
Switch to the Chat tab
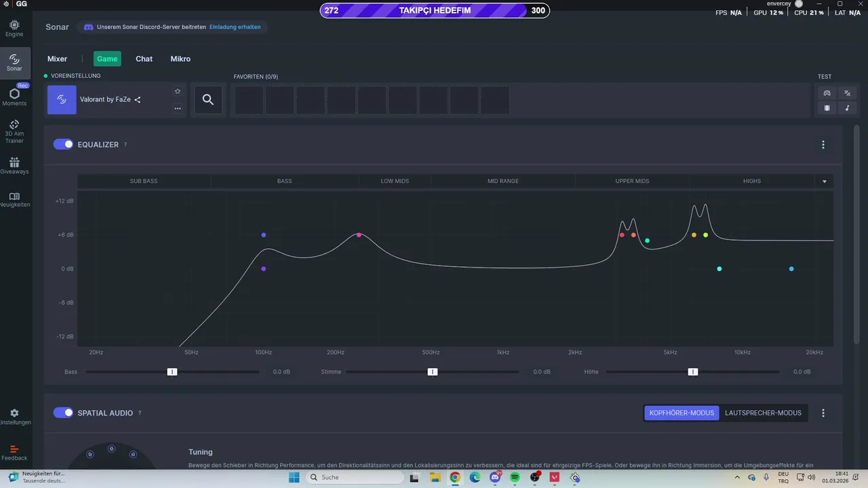(x=144, y=59)
